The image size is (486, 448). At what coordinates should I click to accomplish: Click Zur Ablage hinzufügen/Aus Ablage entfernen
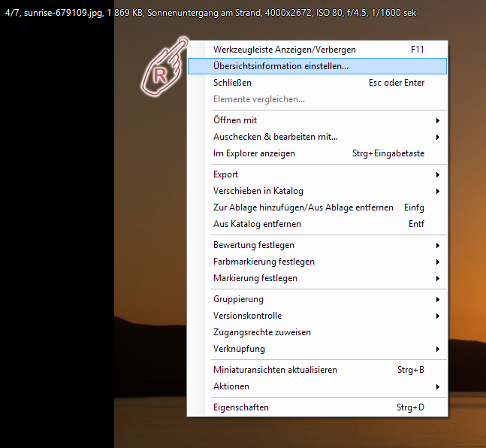tap(317, 207)
